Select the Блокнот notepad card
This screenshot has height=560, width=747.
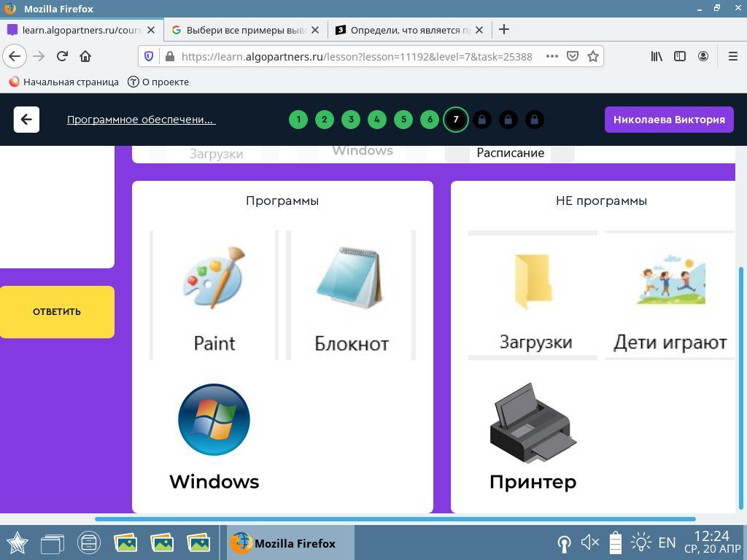[x=351, y=296]
